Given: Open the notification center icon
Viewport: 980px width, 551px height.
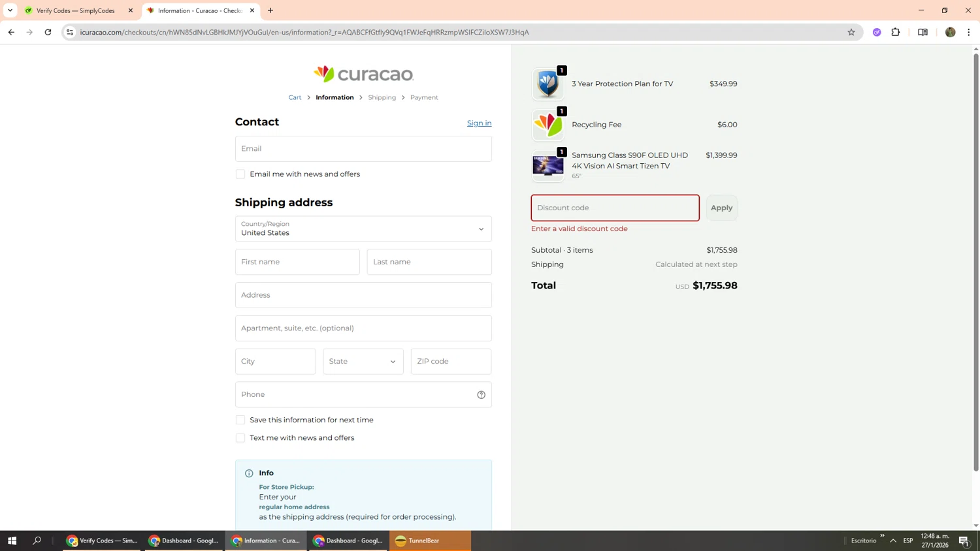Looking at the screenshot, I should [964, 541].
